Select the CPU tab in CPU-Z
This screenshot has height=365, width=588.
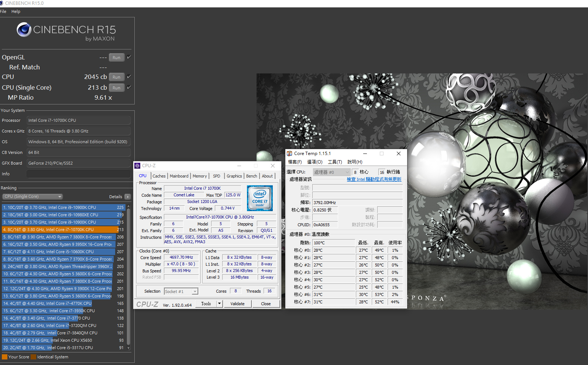[143, 176]
